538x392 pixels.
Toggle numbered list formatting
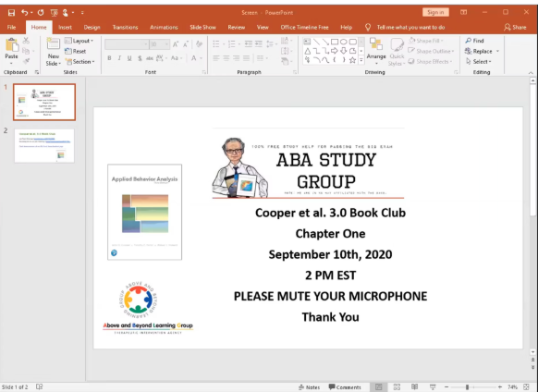coord(232,44)
